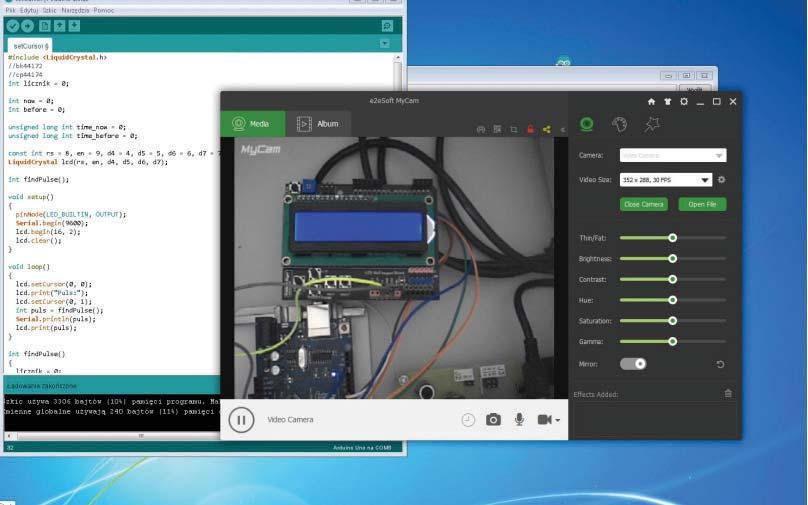Image resolution: width=808 pixels, height=505 pixels.
Task: Click the microphone icon
Action: [x=519, y=419]
